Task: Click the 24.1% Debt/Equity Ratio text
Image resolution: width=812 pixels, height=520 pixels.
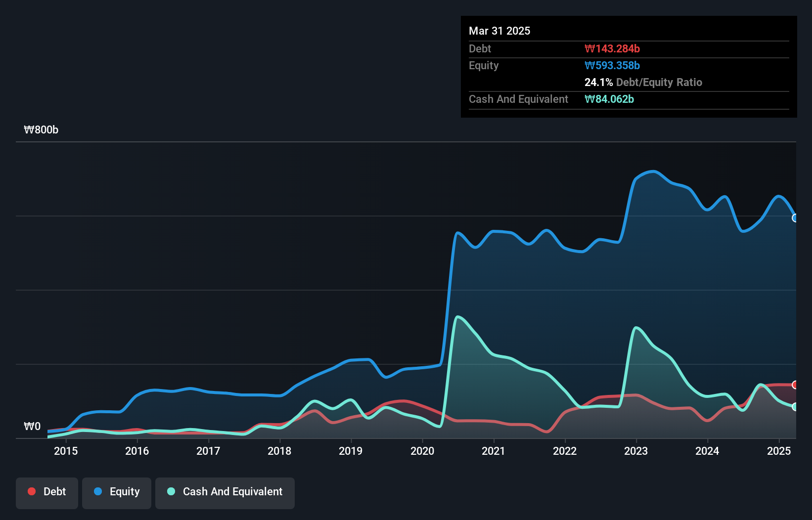Action: pyautogui.click(x=643, y=82)
